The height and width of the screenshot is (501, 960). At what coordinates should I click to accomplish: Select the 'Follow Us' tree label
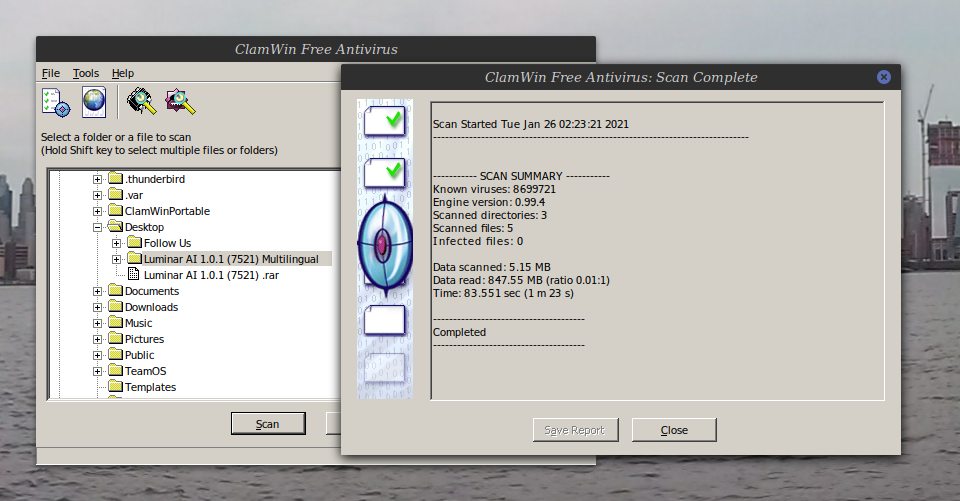[167, 243]
